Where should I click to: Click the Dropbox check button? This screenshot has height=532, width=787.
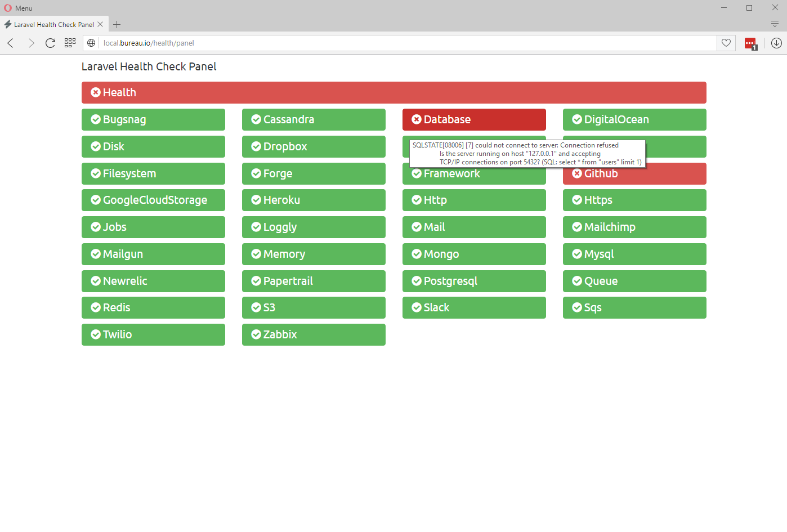point(314,146)
